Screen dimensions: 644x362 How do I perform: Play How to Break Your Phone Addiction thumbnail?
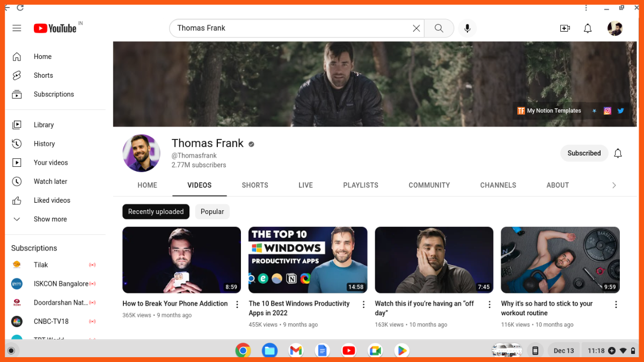181,260
